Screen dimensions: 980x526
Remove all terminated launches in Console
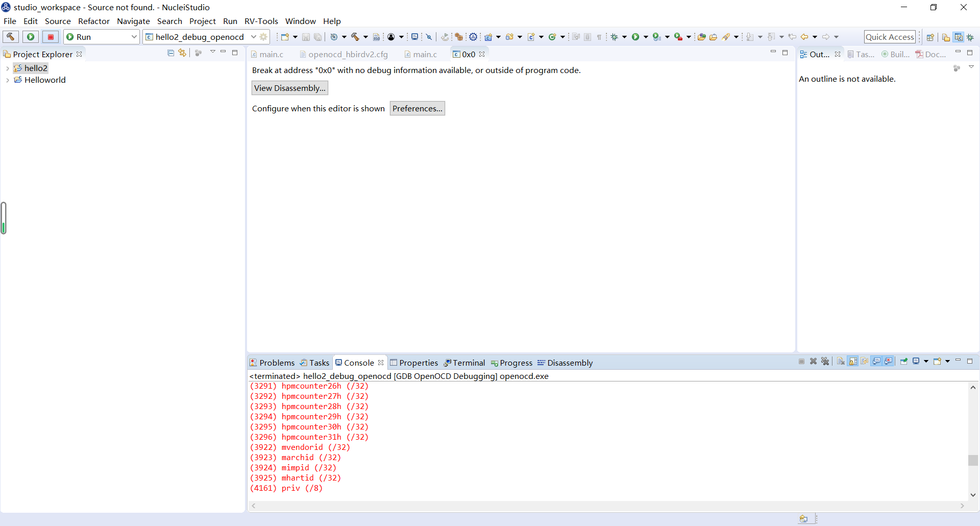pyautogui.click(x=825, y=361)
